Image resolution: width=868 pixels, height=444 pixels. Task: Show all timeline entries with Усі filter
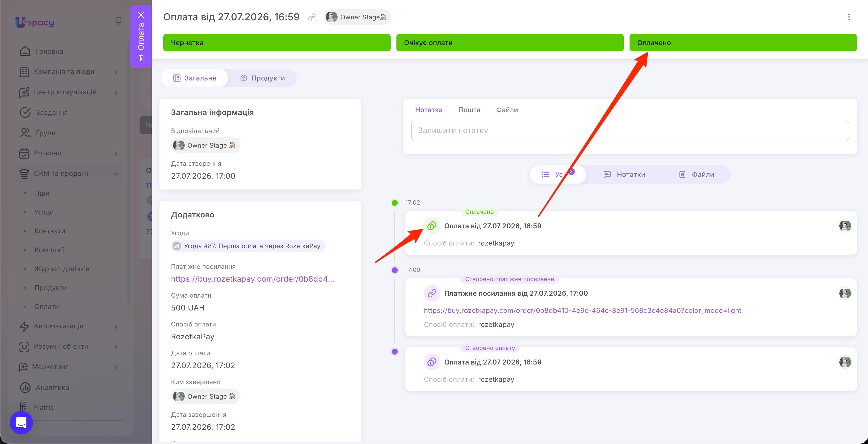click(x=558, y=175)
